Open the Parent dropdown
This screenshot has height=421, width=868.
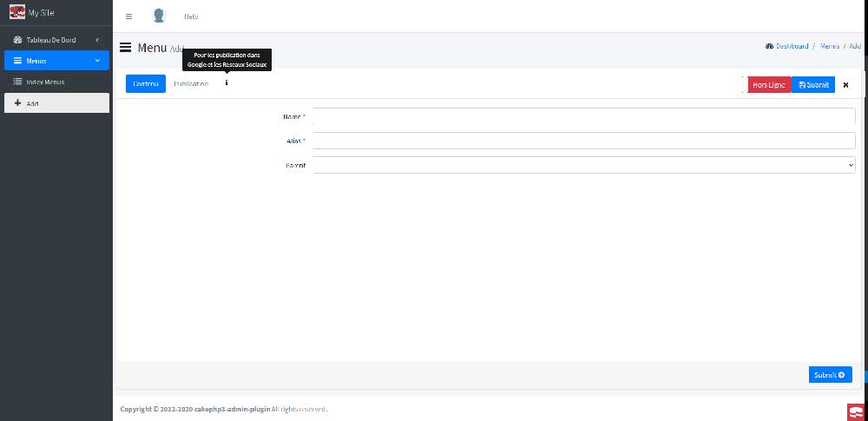(583, 165)
